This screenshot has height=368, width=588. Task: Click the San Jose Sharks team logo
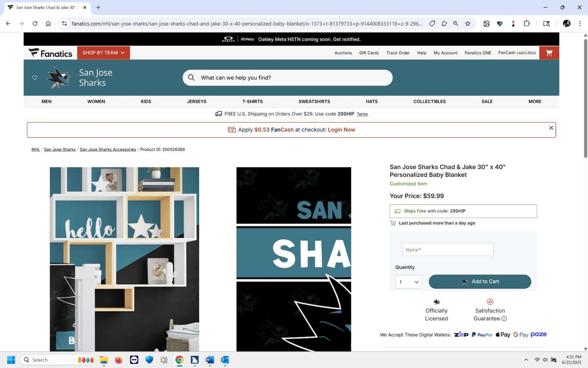(x=58, y=78)
